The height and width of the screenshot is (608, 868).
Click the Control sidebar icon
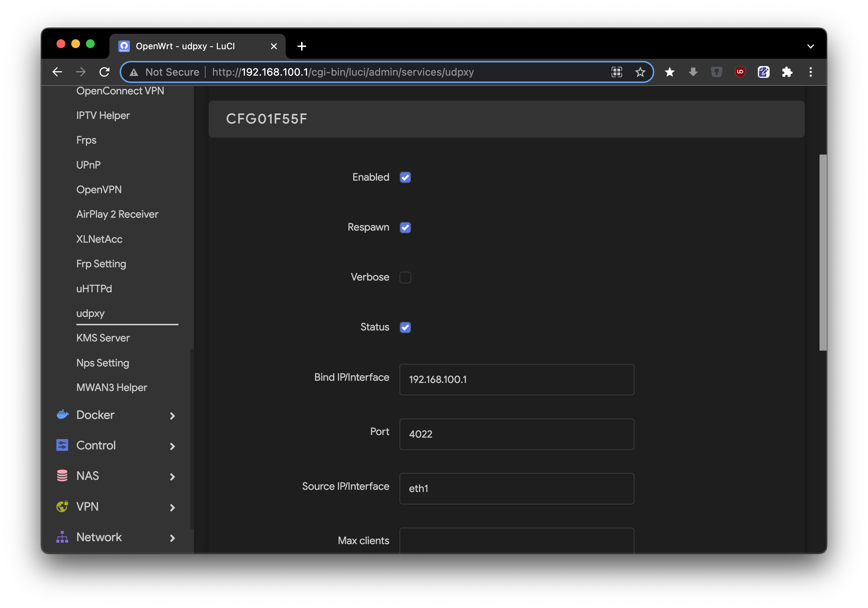(63, 445)
